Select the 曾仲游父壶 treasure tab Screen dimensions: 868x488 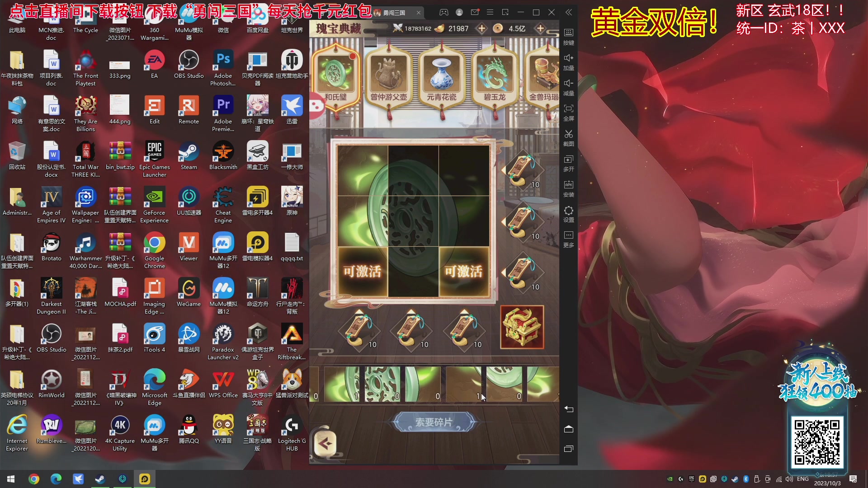click(x=389, y=77)
